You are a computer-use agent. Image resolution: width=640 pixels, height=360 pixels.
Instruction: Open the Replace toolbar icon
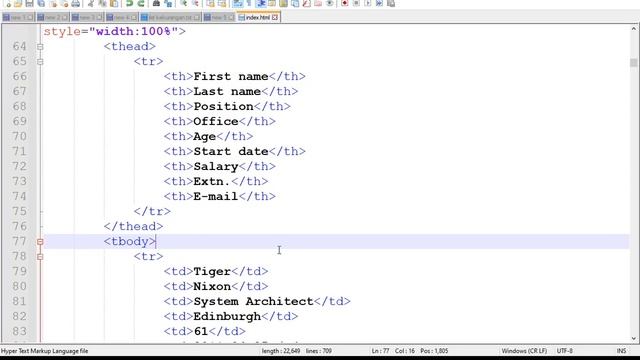pyautogui.click(x=168, y=4)
